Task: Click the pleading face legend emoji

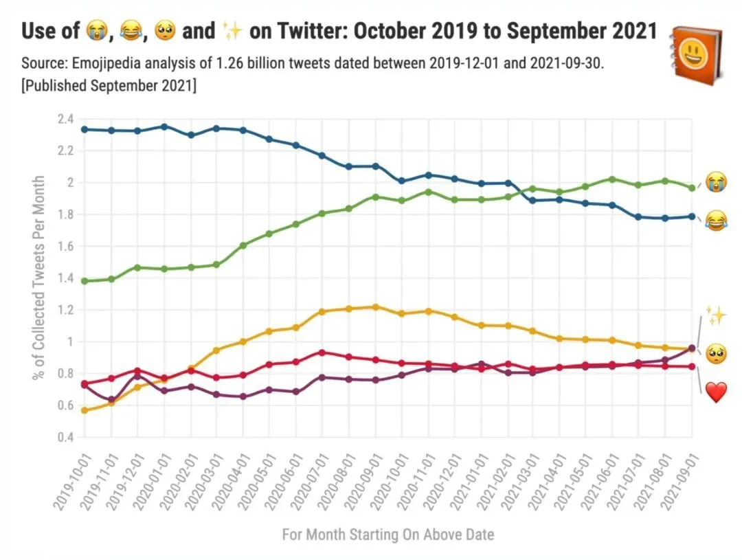Action: click(x=716, y=355)
